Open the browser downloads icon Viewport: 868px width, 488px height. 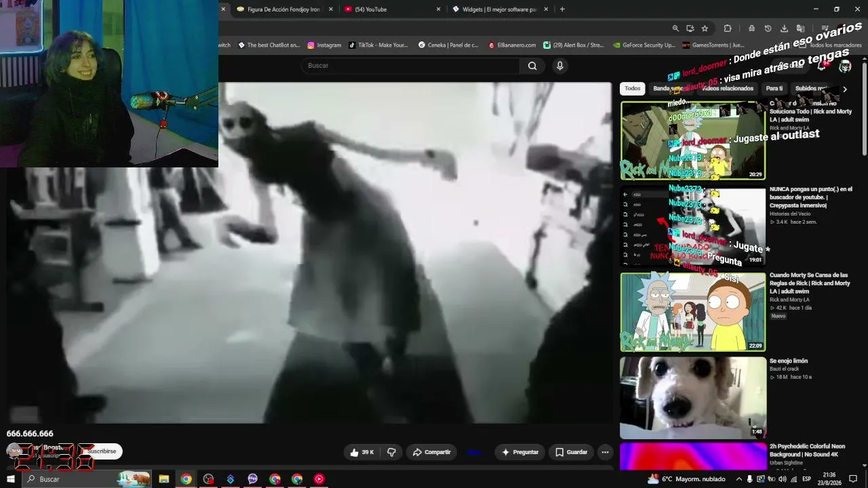click(x=784, y=28)
